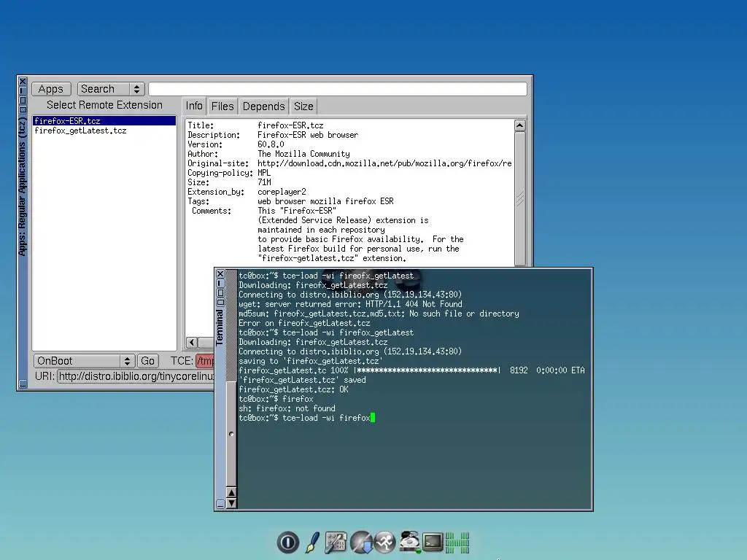Click the Terminal scroll down arrow
The height and width of the screenshot is (560, 747).
pos(231,503)
